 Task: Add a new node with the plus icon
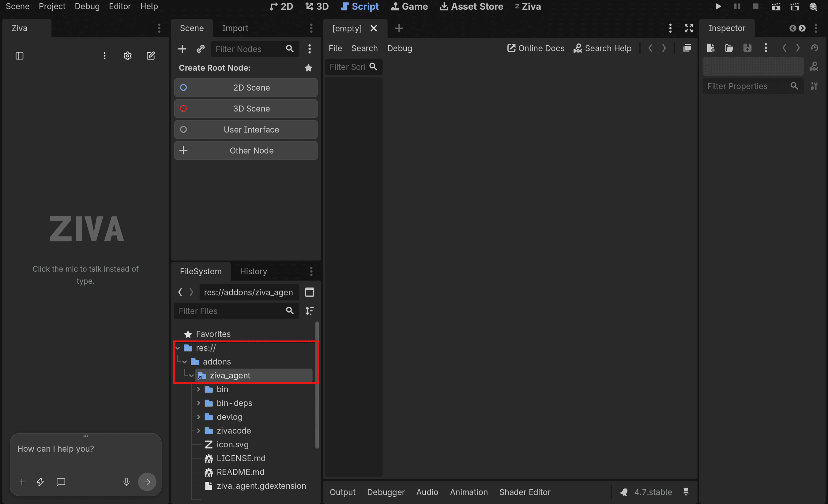pyautogui.click(x=182, y=49)
